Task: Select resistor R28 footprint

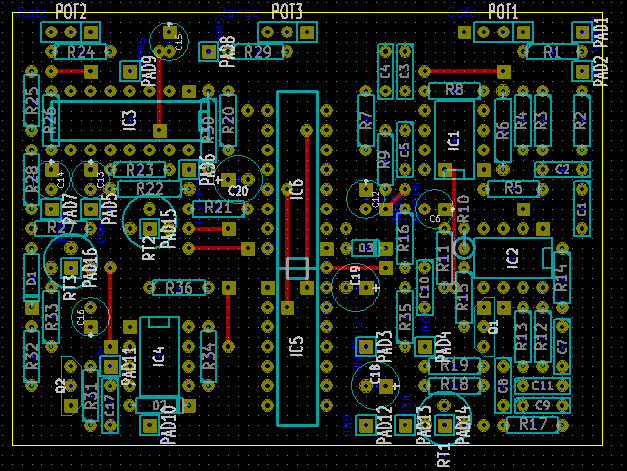Action: coord(32,180)
